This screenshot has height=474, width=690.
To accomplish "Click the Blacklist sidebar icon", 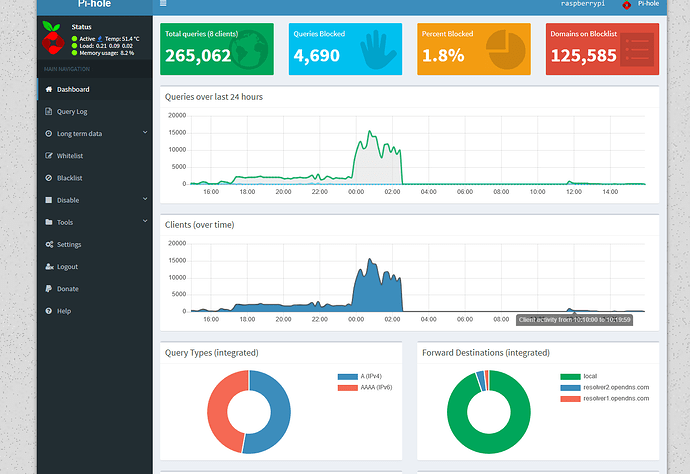I will click(48, 178).
